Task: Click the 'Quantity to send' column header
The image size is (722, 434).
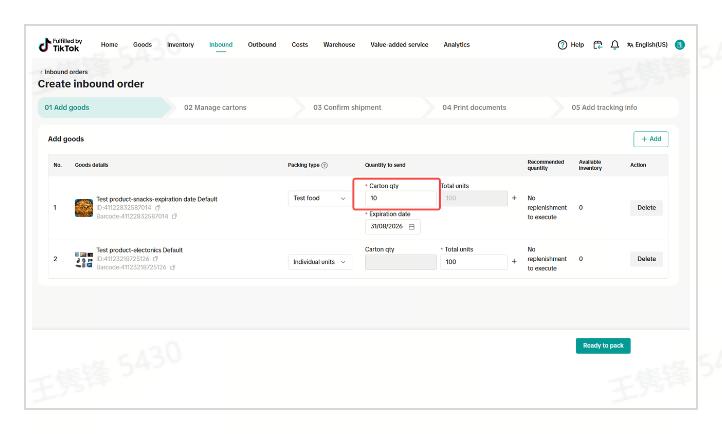Action: click(385, 165)
